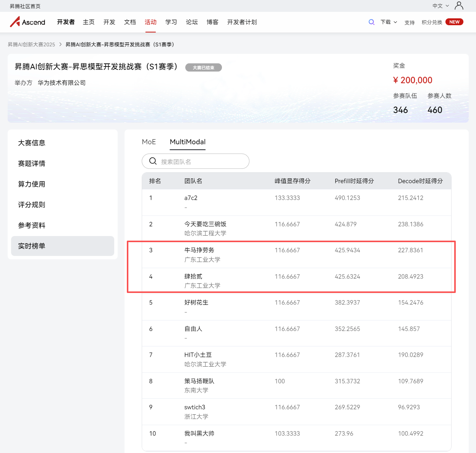Screen dimensions: 476x453
Task: Open the 下载 dropdown menu
Action: (x=389, y=22)
